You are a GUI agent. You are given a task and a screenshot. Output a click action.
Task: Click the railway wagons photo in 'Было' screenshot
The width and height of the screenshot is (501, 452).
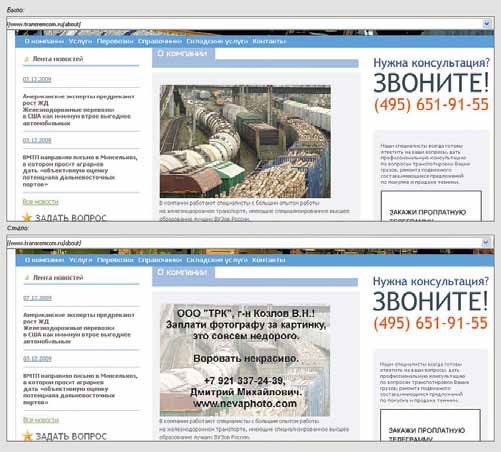point(245,141)
